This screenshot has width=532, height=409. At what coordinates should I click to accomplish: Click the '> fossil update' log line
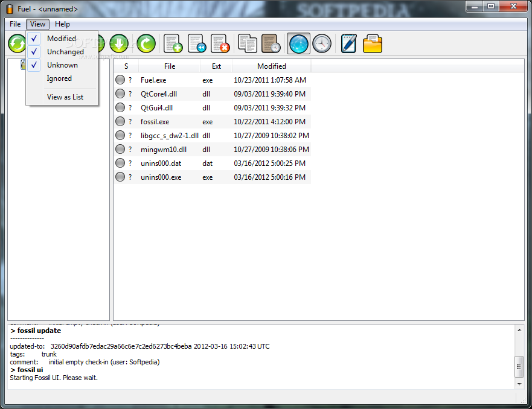click(x=36, y=331)
